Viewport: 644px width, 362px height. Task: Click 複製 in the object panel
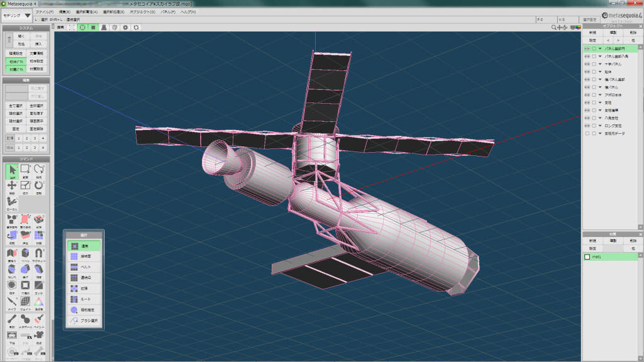coord(613,33)
